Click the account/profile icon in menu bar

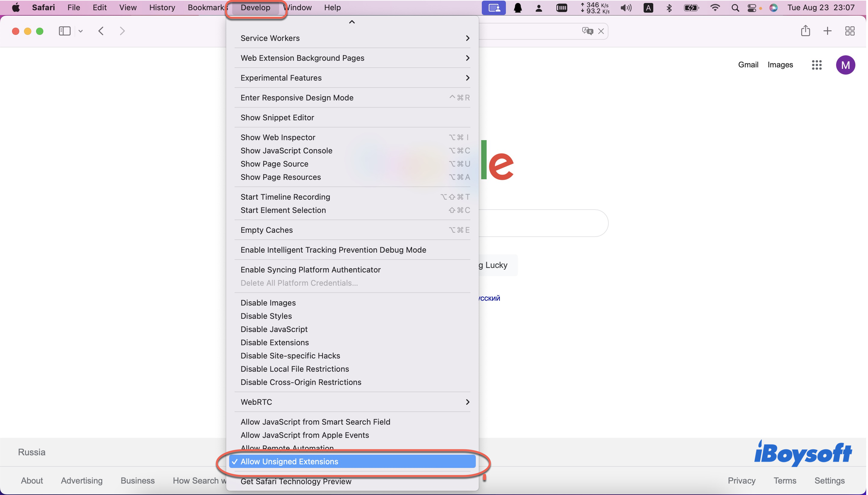(539, 8)
